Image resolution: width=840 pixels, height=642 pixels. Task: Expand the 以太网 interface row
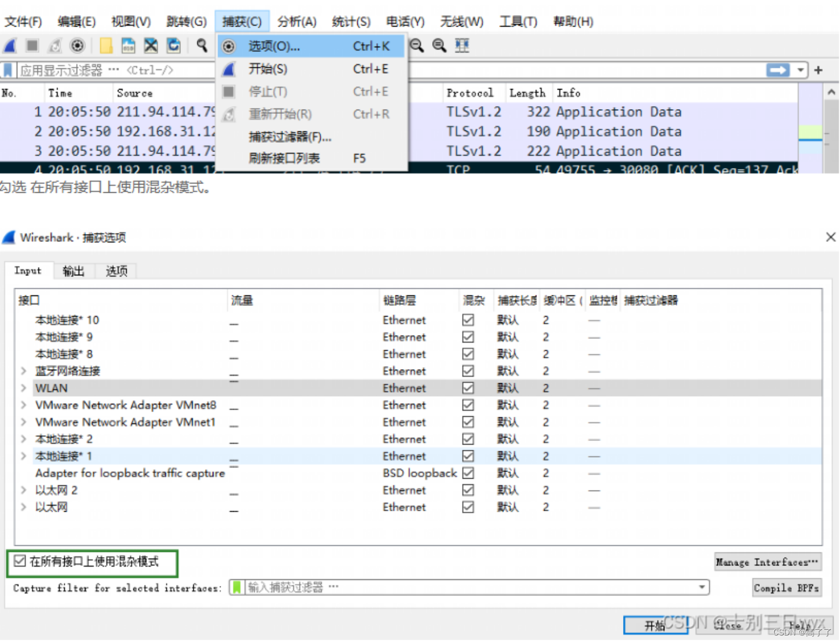tap(24, 507)
